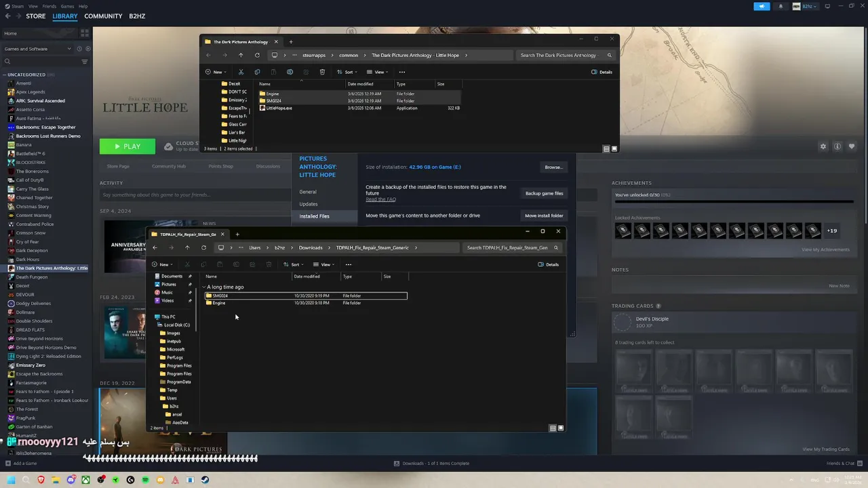The width and height of the screenshot is (868, 488).
Task: Select the Updates section in game properties
Action: tap(309, 204)
